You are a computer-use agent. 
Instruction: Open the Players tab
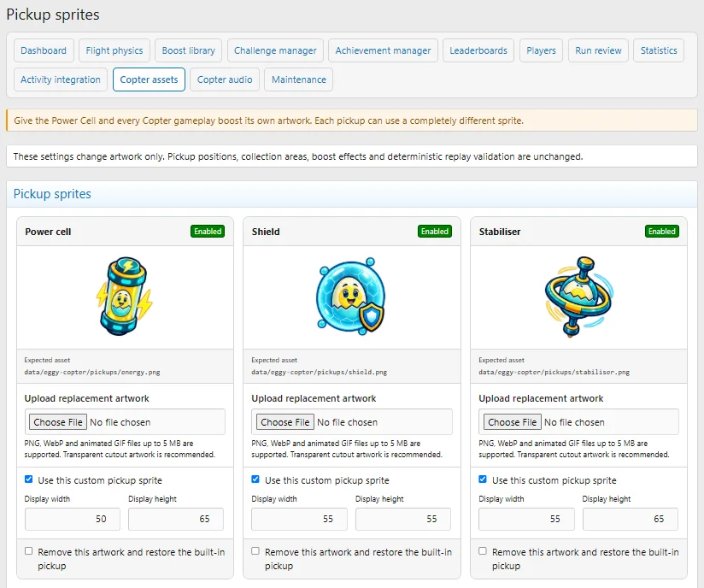pyautogui.click(x=541, y=50)
